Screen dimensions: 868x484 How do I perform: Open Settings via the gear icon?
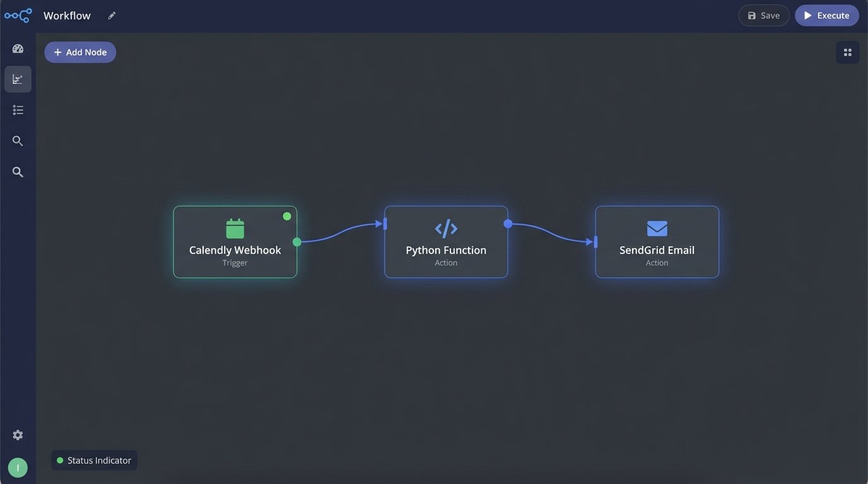(x=18, y=434)
